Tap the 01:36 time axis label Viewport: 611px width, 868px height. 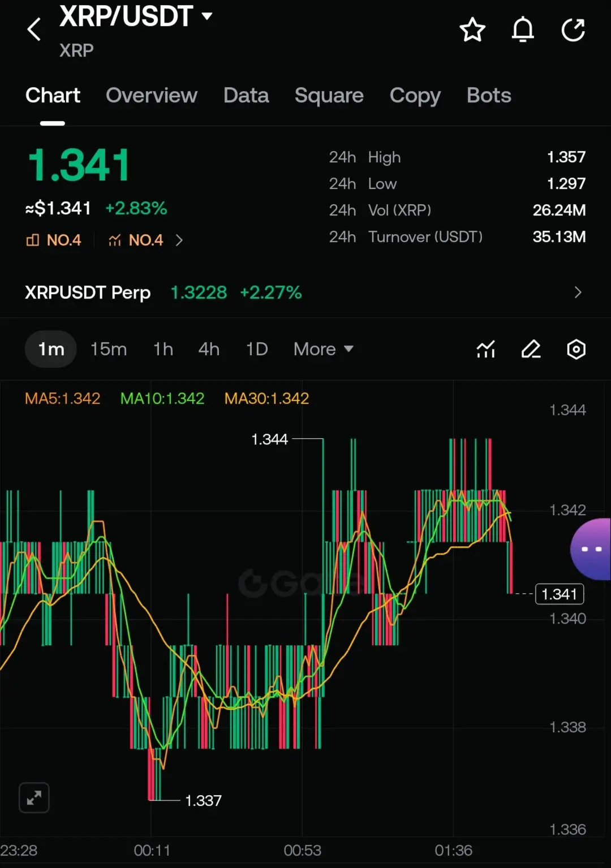453,850
